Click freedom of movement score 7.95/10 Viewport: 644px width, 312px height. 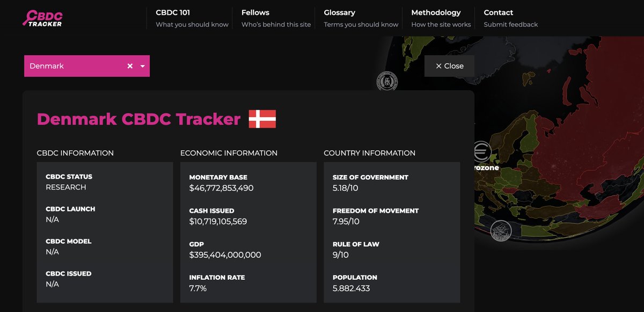pos(346,221)
